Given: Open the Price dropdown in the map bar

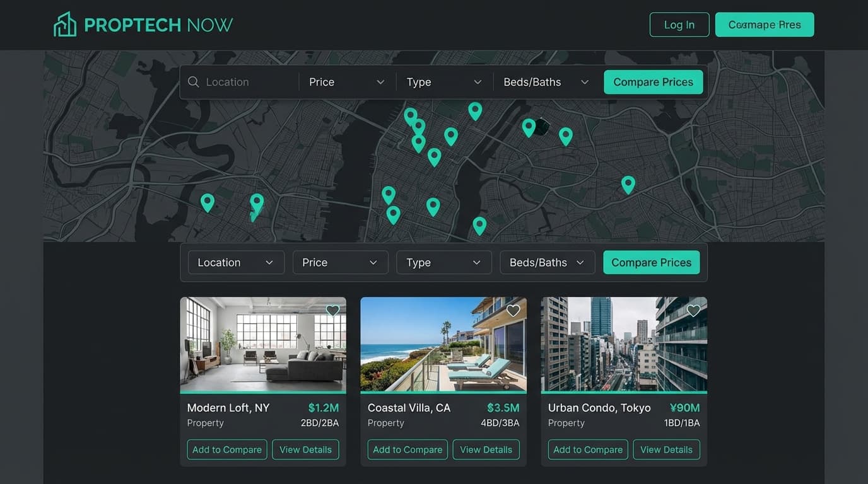Looking at the screenshot, I should coord(346,82).
